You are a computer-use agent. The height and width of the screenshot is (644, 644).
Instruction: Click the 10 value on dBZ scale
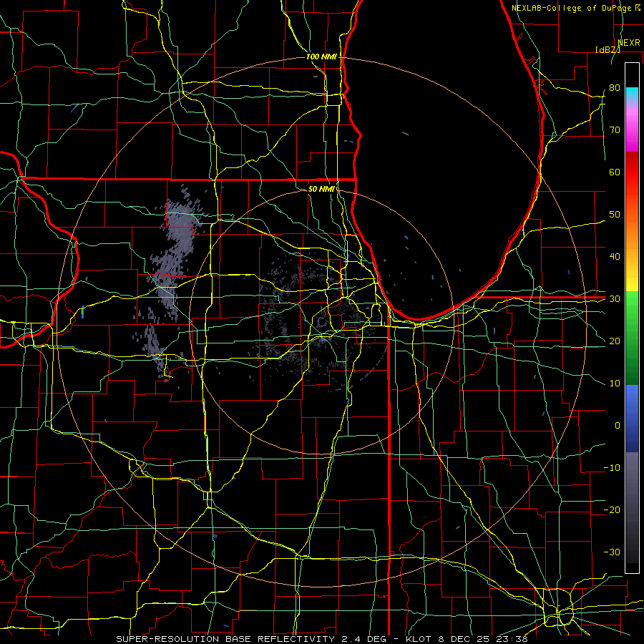(x=615, y=384)
